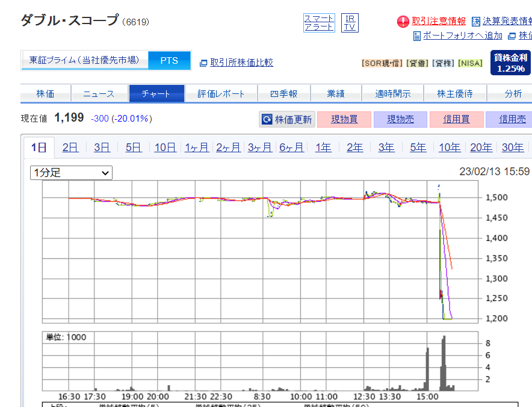Switch to the 評価レポート tab
The image size is (532, 407).
click(x=221, y=93)
